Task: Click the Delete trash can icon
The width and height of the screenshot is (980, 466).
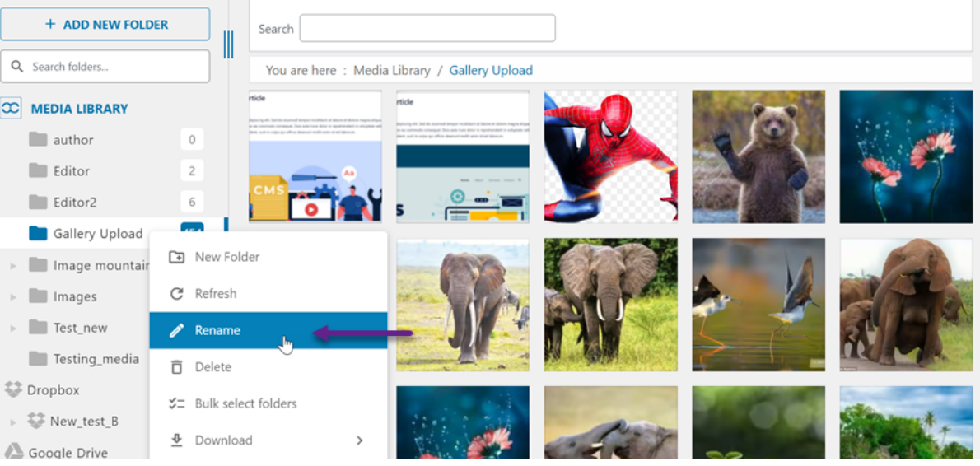Action: (177, 366)
